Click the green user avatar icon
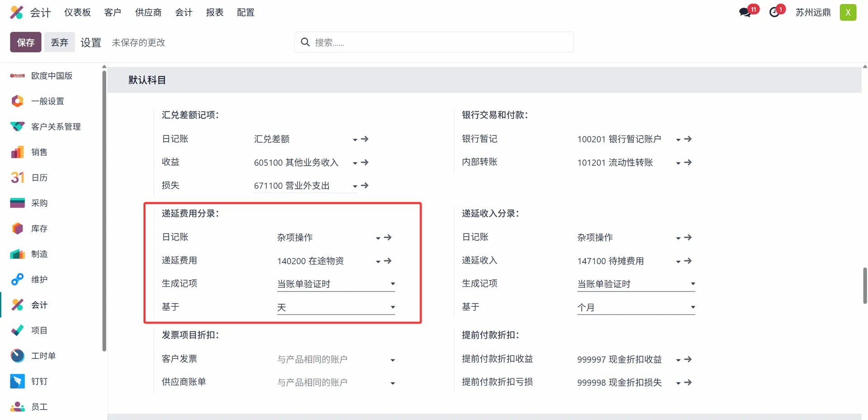 click(848, 12)
